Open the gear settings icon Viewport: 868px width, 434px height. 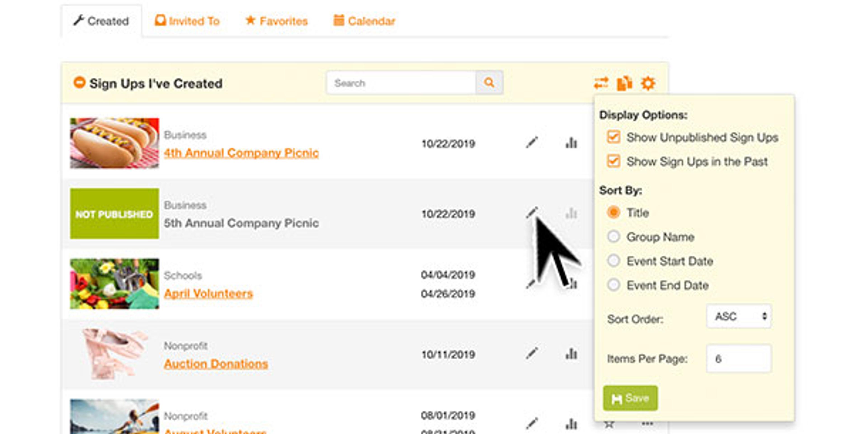coord(648,83)
